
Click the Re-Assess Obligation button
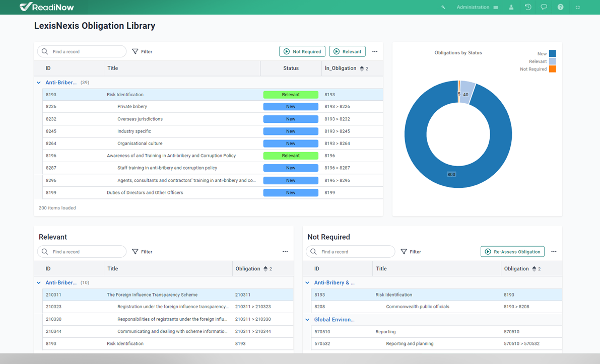(512, 252)
